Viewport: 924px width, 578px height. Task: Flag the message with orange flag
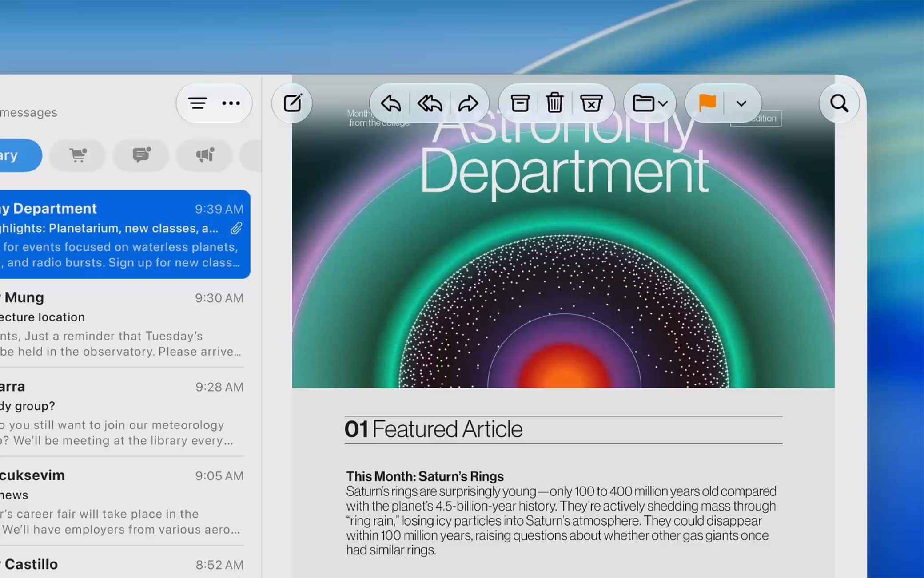tap(707, 103)
